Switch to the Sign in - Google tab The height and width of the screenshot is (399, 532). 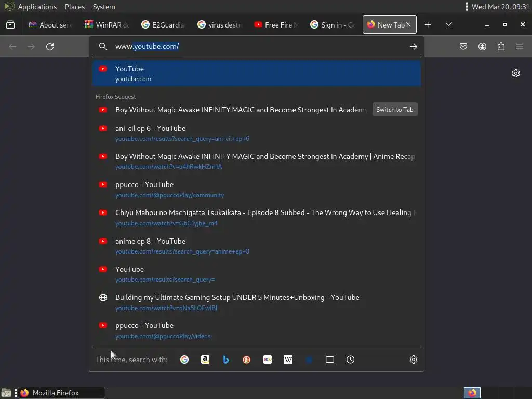coord(332,25)
